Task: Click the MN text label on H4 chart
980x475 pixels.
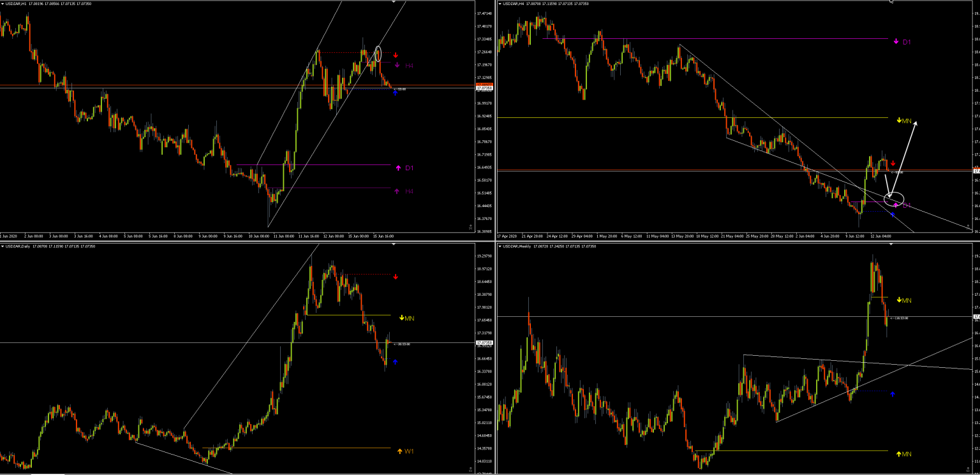Action: 907,120
